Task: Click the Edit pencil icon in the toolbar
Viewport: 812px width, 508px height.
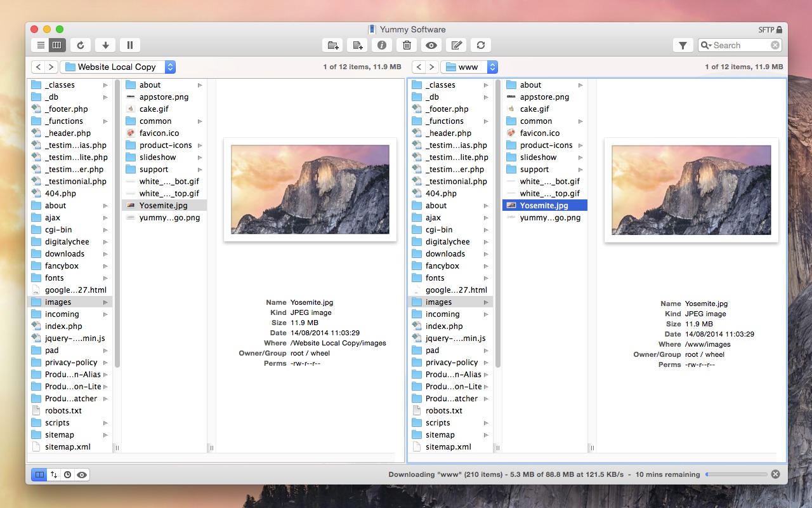Action: [455, 45]
